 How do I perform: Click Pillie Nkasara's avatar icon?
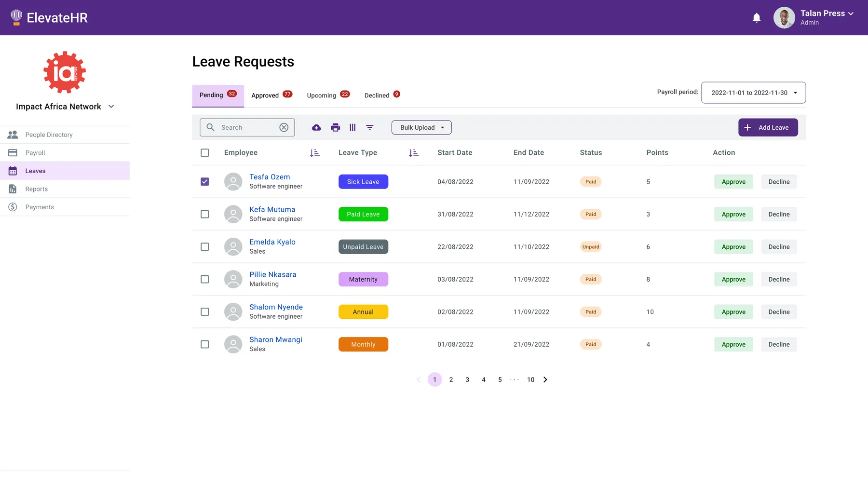coord(233,279)
